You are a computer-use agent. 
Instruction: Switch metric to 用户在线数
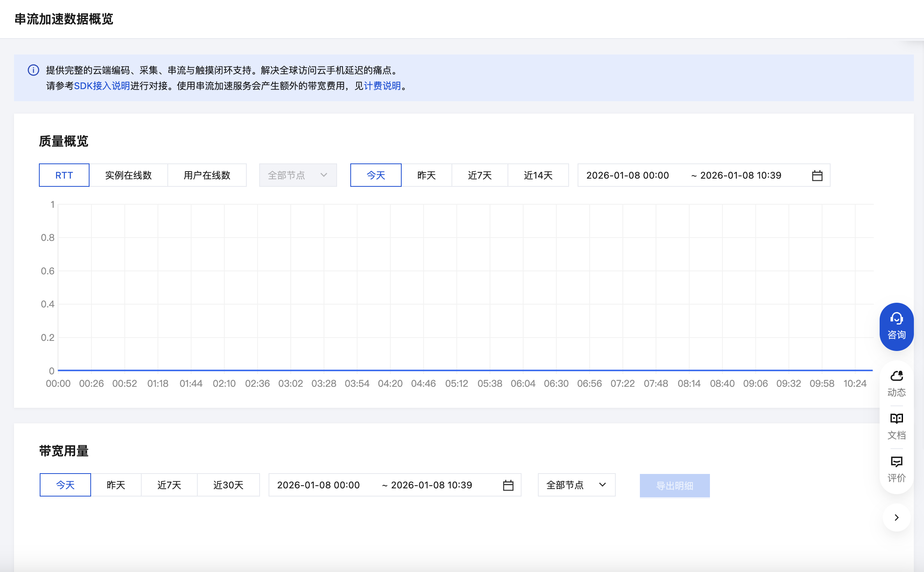tap(207, 175)
